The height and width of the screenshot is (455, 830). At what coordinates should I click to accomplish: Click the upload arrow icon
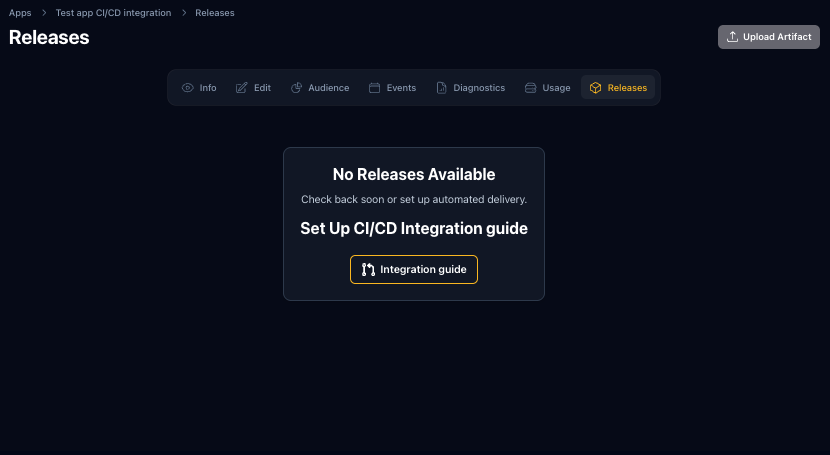[x=733, y=37]
